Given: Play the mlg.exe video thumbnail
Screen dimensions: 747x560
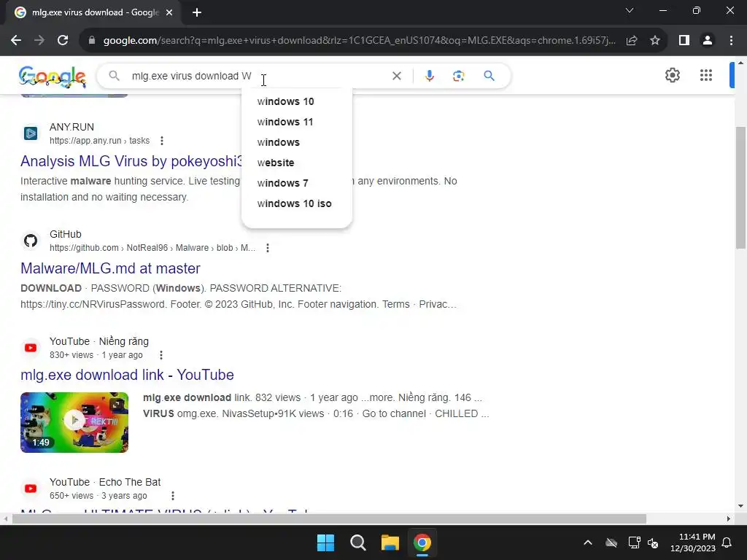Looking at the screenshot, I should click(74, 422).
